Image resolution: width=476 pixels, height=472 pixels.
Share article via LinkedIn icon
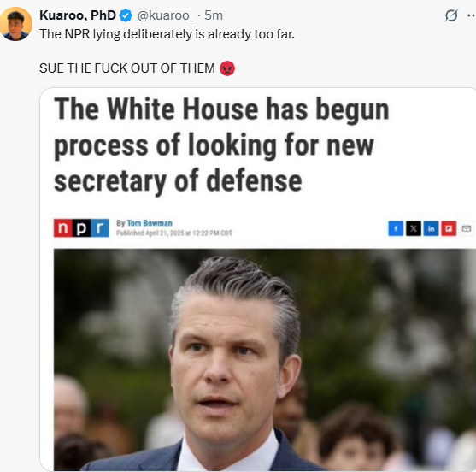click(431, 228)
